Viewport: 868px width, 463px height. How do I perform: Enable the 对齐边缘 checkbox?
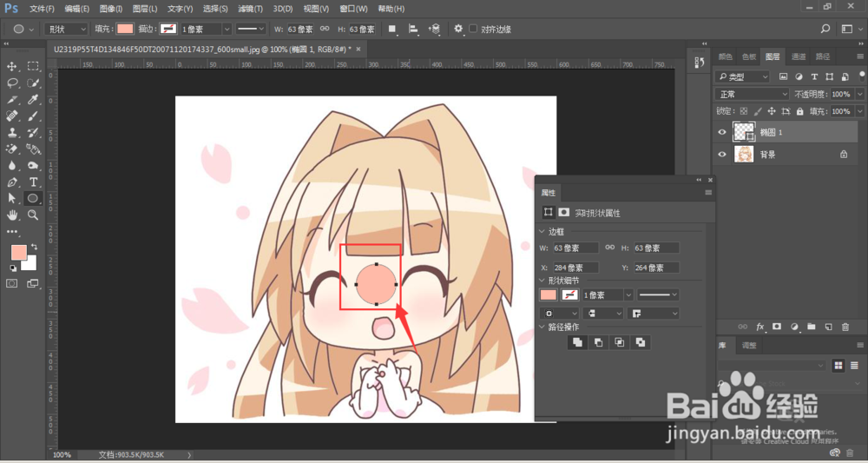[x=473, y=29]
